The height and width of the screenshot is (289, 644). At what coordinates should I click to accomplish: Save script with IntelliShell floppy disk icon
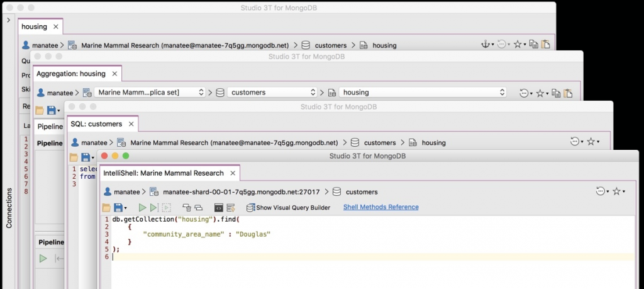click(118, 208)
